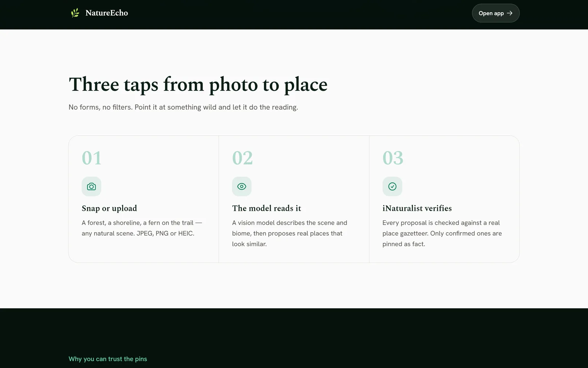Select the 'iNaturalist verifies' heading

point(417,208)
